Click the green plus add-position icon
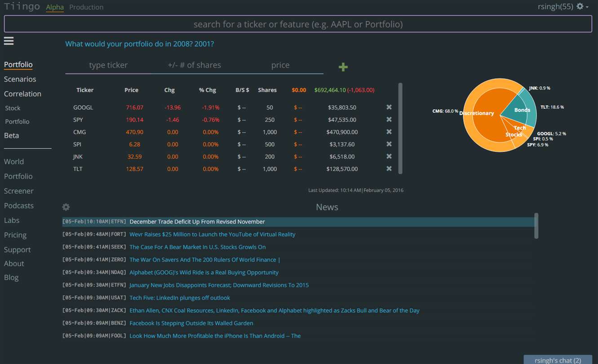Screen dimensions: 598x364 click(x=343, y=67)
